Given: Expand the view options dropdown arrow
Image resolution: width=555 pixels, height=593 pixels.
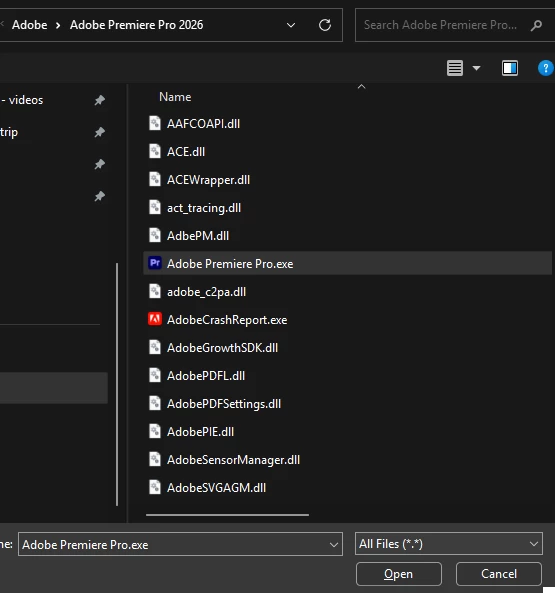Looking at the screenshot, I should tap(476, 68).
